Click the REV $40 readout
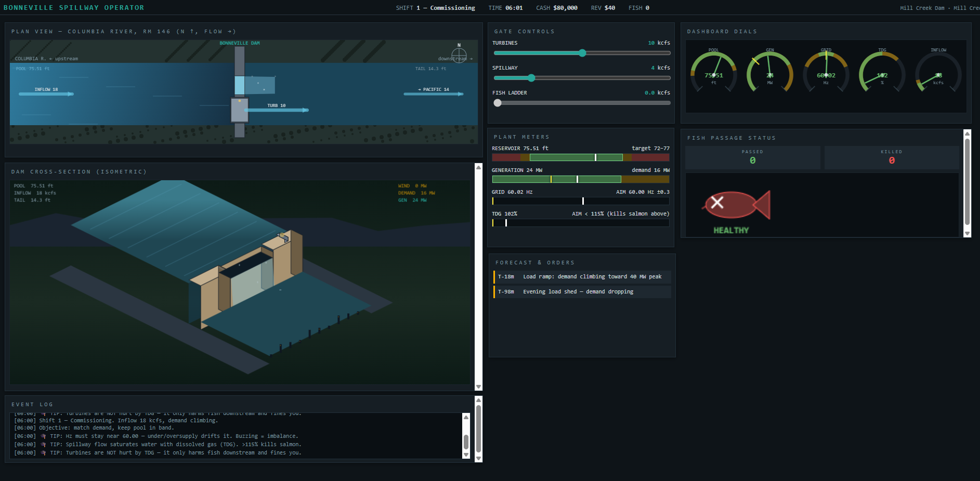The image size is (980, 481). (603, 8)
